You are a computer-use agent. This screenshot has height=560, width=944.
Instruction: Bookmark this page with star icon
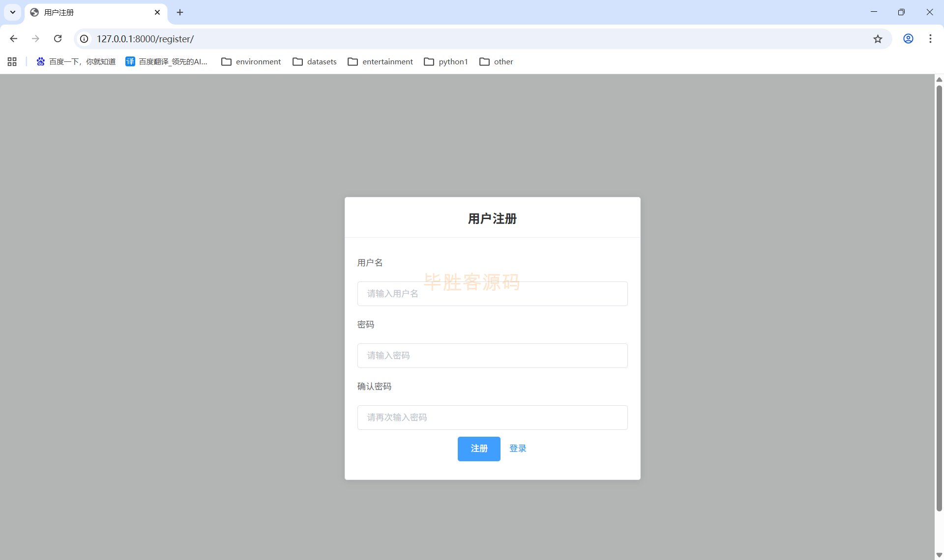[878, 39]
